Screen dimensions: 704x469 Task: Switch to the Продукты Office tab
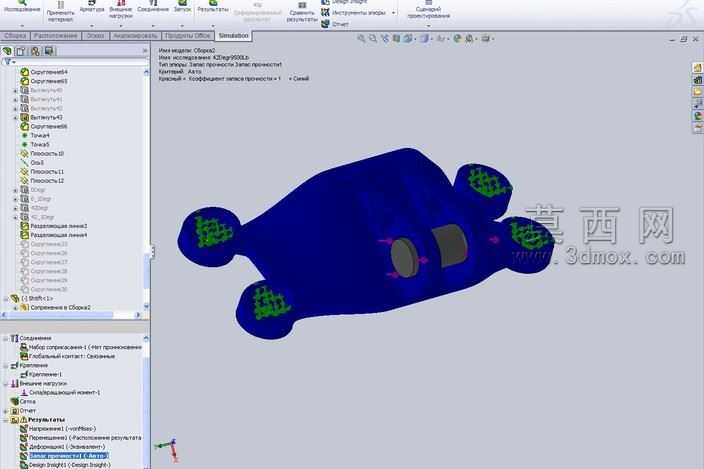click(188, 36)
